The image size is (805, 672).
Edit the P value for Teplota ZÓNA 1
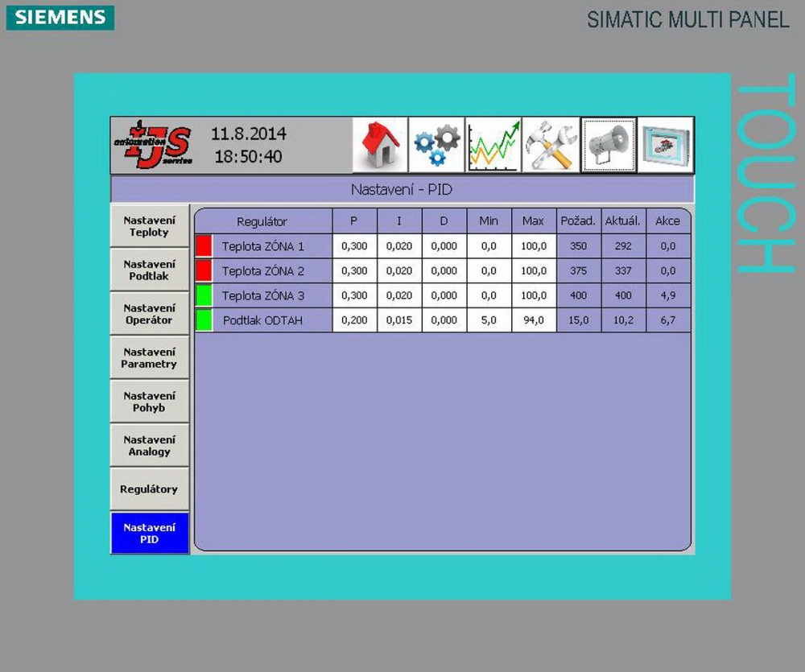pos(354,246)
